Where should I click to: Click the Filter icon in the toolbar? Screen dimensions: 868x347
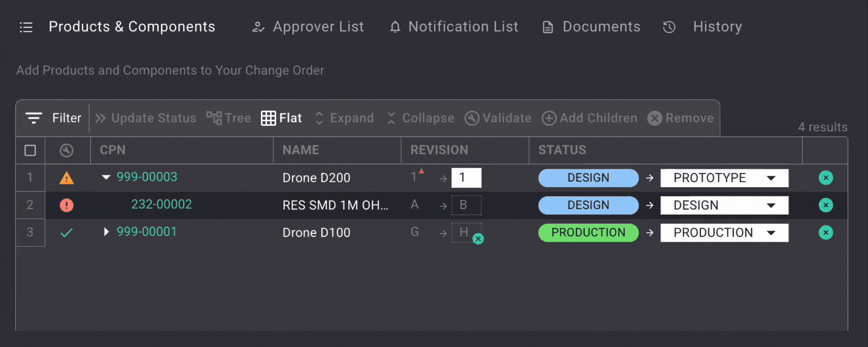[34, 118]
